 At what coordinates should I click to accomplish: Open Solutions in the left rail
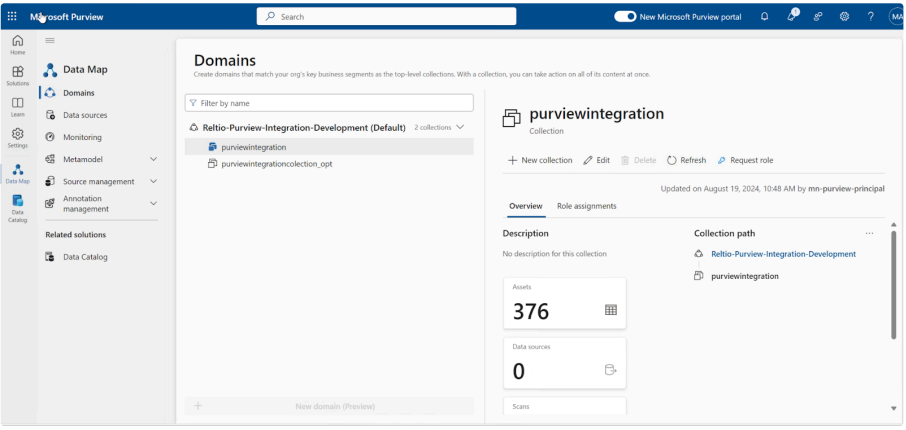coord(18,76)
